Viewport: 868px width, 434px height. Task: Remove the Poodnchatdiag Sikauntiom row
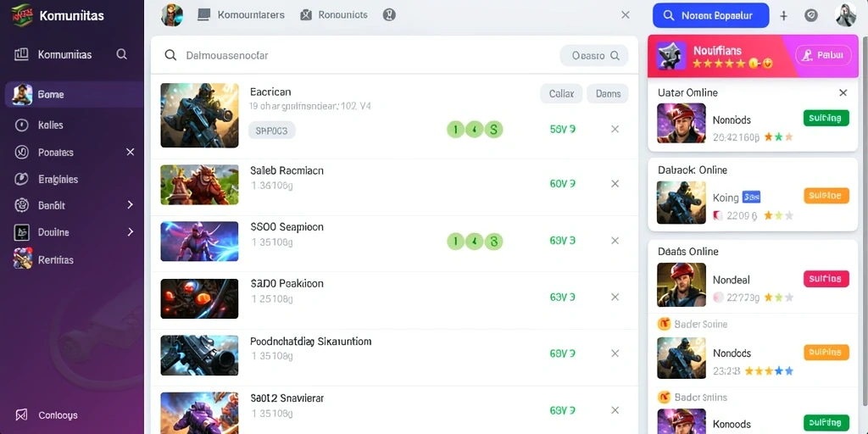coord(615,353)
